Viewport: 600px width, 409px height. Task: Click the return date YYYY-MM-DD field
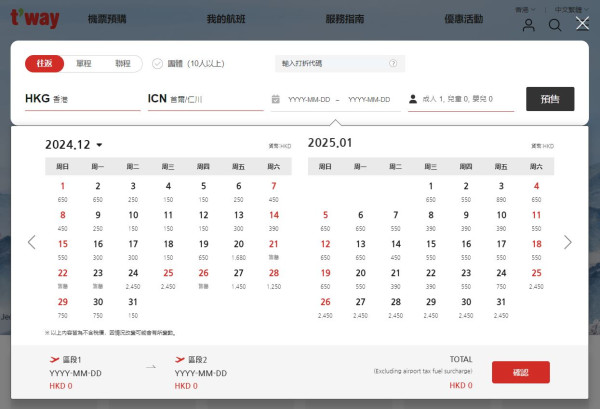369,99
